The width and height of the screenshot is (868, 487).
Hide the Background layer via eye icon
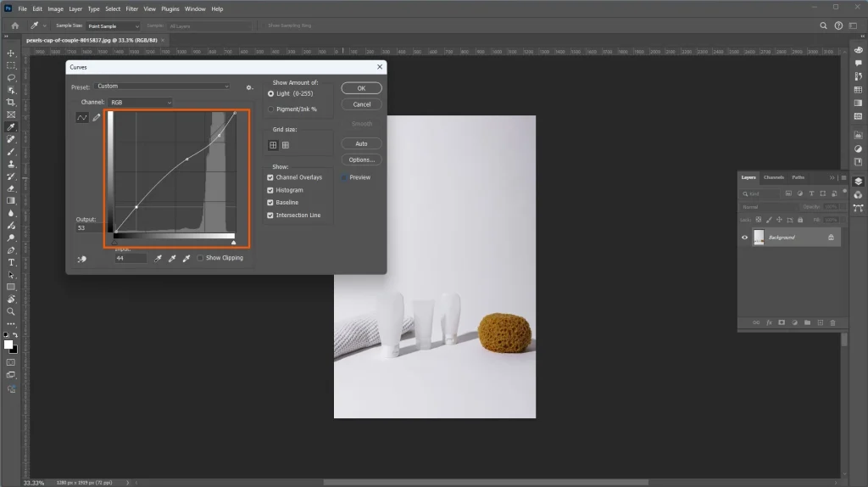744,237
